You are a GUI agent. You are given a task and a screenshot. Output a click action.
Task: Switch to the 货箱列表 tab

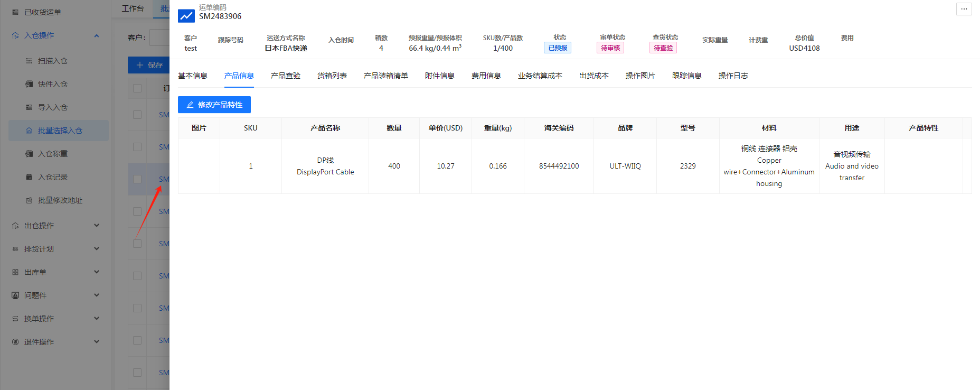[332, 76]
